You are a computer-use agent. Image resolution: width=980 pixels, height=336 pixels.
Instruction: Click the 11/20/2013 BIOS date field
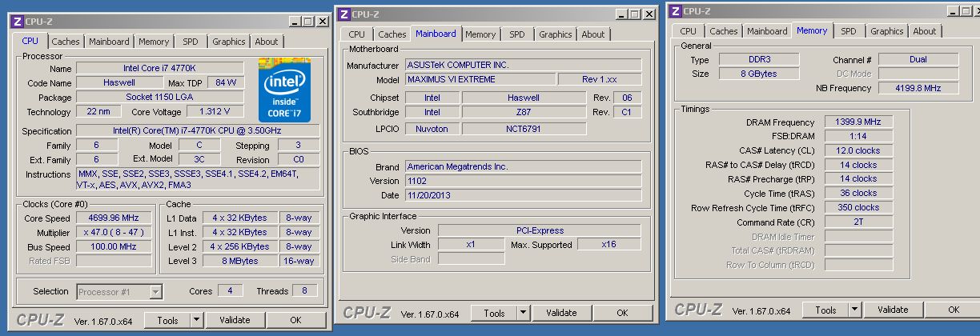523,195
